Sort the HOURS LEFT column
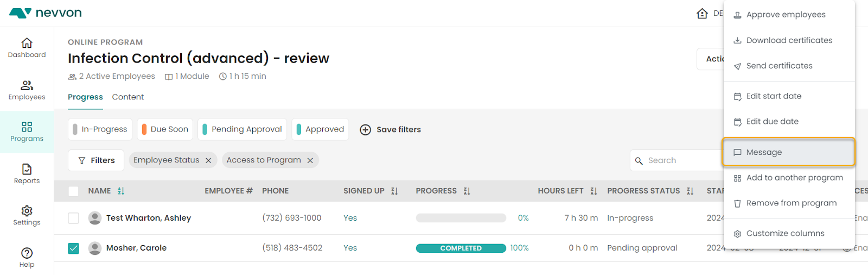 coord(593,191)
